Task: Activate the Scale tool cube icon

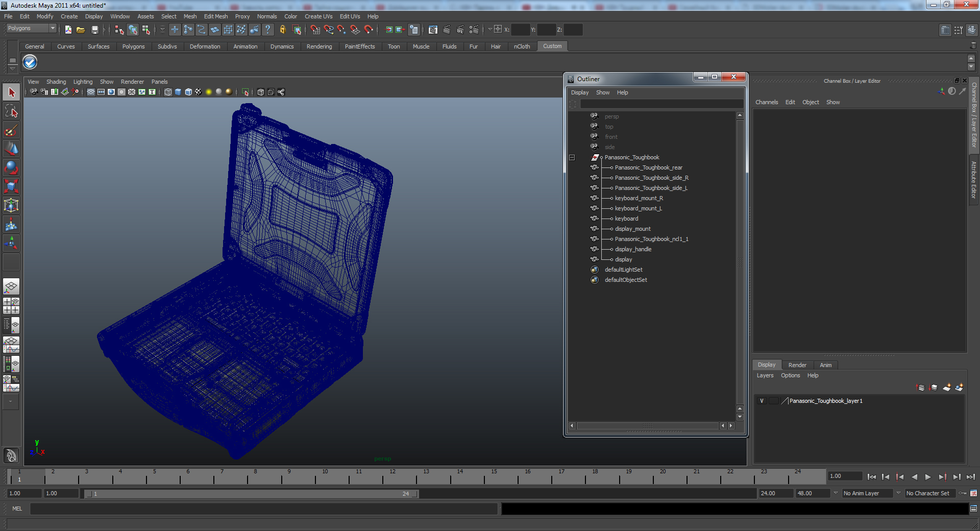Action: click(x=11, y=187)
